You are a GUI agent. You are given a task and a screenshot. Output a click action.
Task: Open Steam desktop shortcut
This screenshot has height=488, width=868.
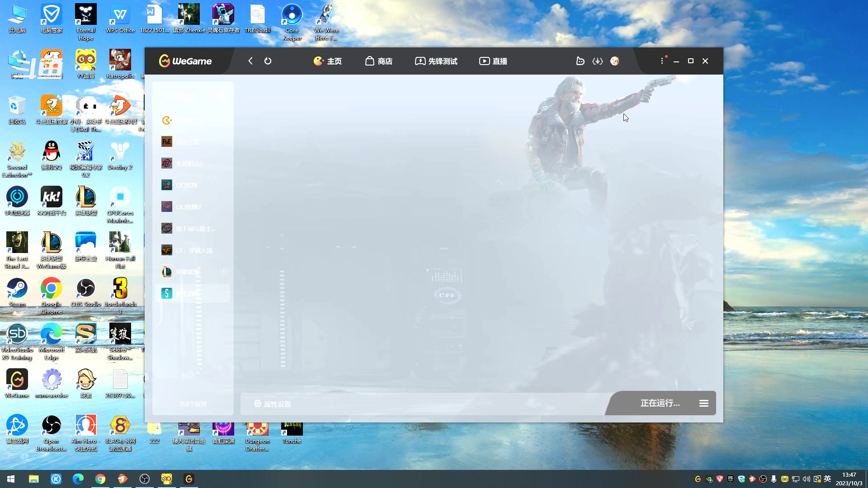pyautogui.click(x=17, y=293)
